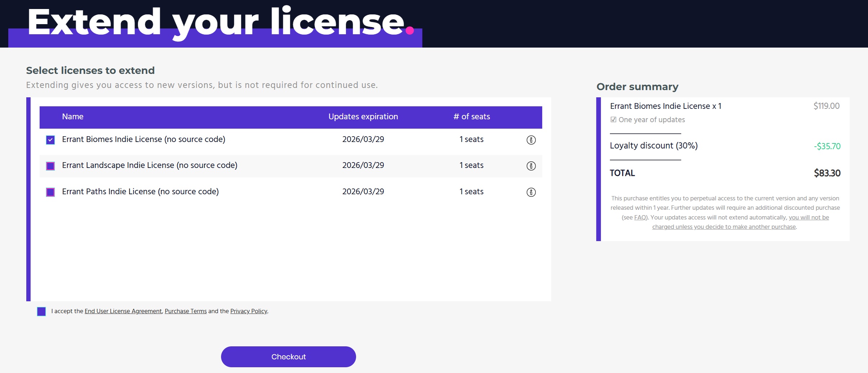Open the End User License Agreement link
This screenshot has height=373, width=868.
(123, 311)
